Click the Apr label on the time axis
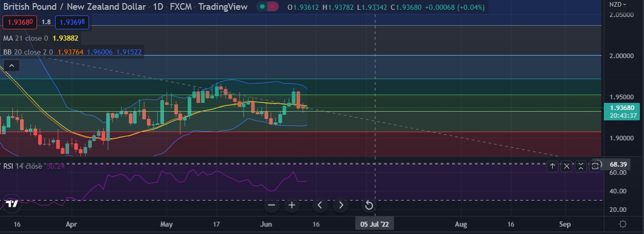 [x=72, y=224]
